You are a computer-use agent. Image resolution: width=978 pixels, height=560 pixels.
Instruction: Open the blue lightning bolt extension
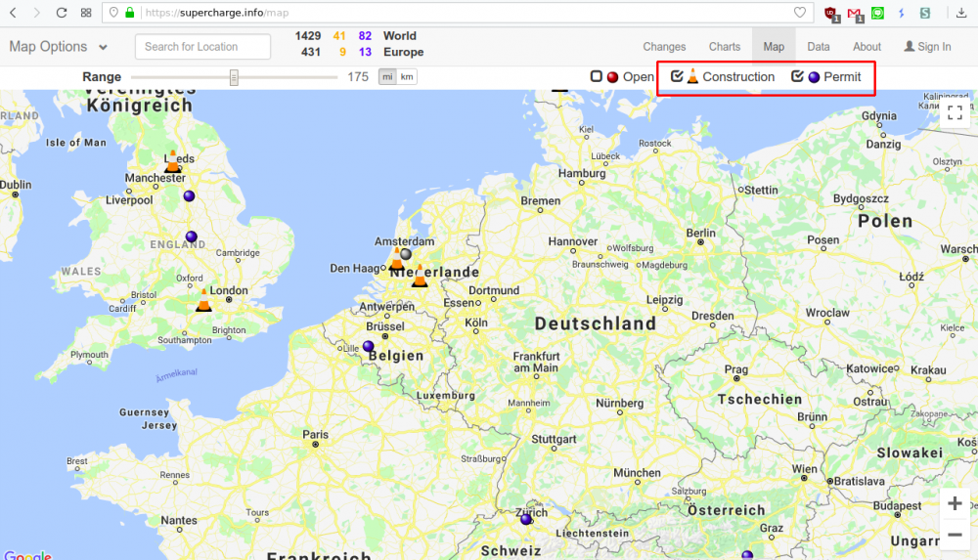pyautogui.click(x=902, y=13)
